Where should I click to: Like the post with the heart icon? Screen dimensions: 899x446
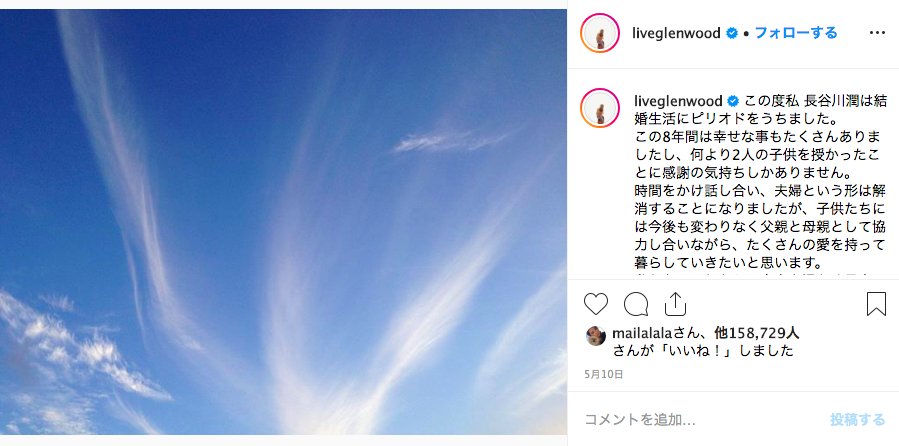point(595,304)
